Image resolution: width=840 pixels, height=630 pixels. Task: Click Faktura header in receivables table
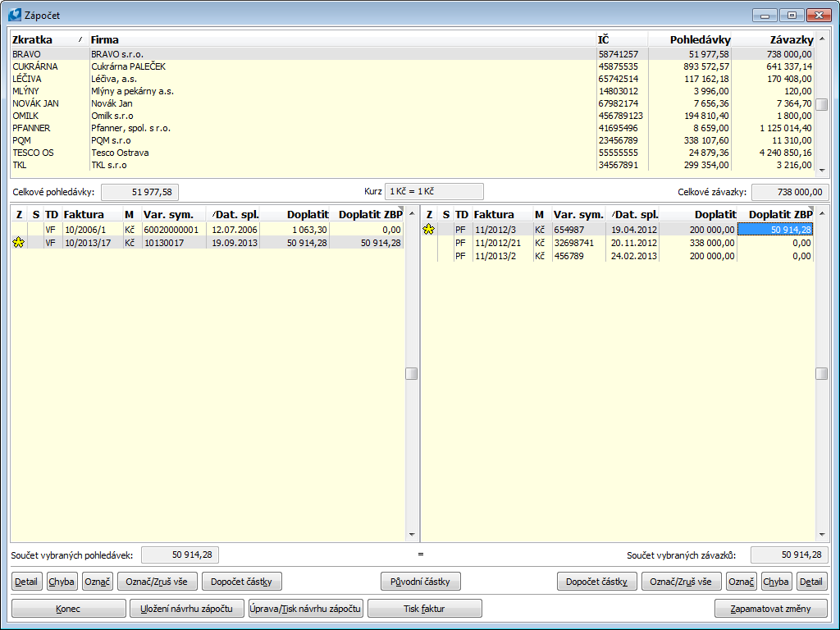(x=92, y=215)
